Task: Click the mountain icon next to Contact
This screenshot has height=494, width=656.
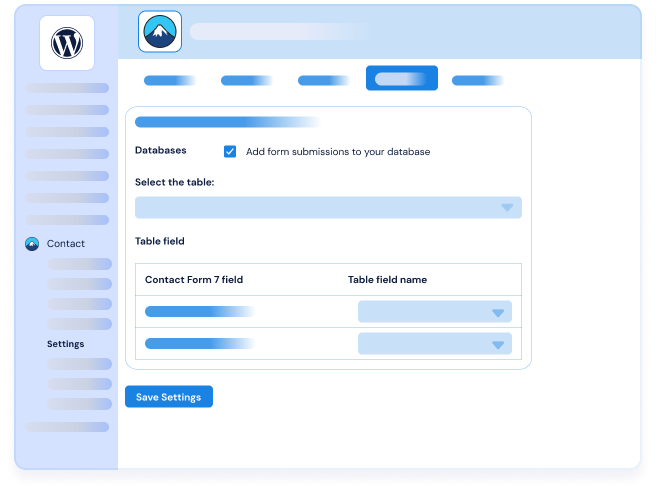Action: click(32, 244)
